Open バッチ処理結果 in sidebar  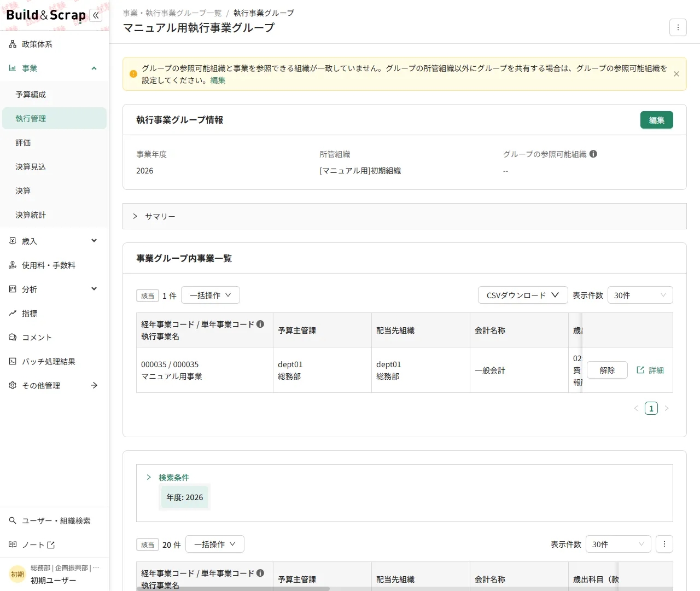[x=54, y=361]
